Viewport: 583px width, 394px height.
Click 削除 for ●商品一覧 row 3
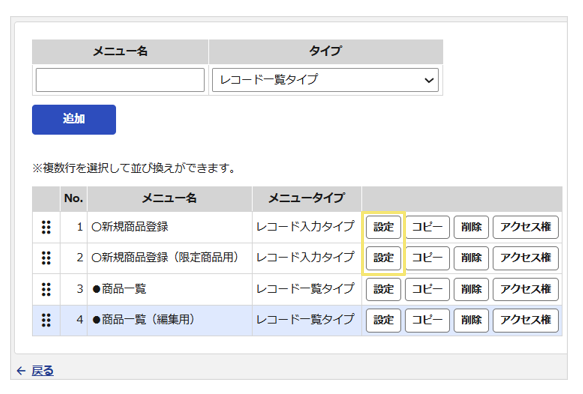tap(471, 289)
